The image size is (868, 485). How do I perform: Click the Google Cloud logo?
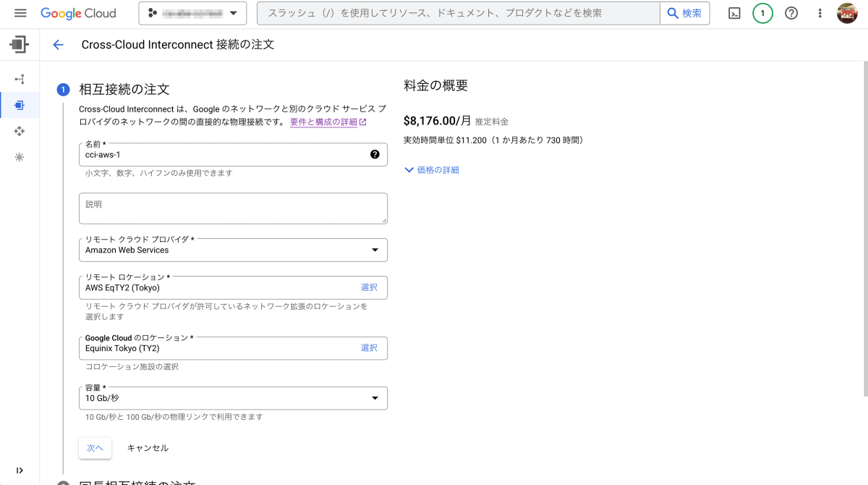click(x=78, y=13)
